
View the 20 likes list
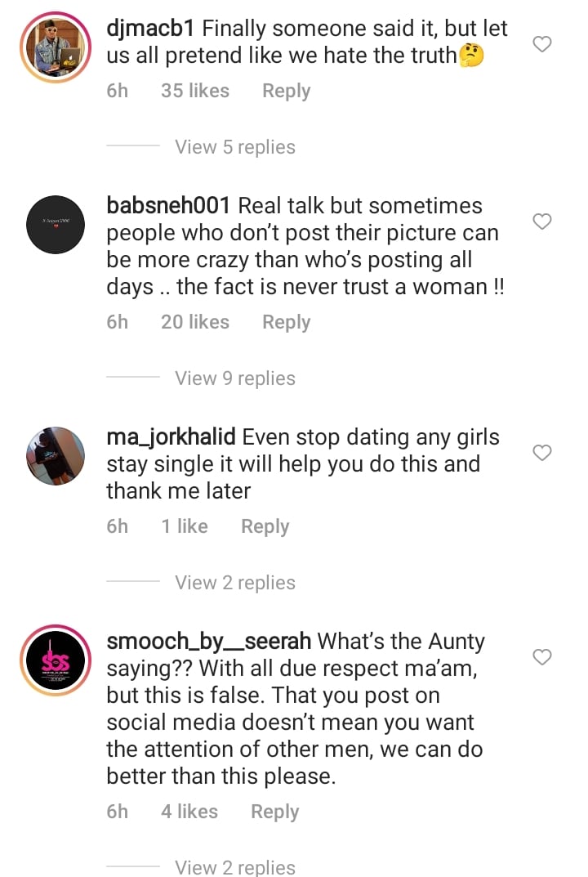coord(195,322)
